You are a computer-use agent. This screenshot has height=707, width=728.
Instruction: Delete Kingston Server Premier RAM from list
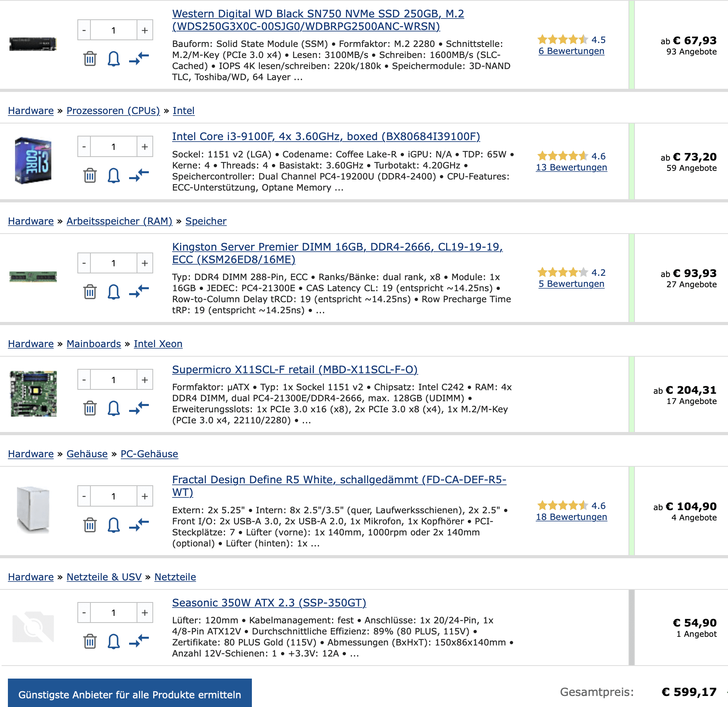[90, 292]
